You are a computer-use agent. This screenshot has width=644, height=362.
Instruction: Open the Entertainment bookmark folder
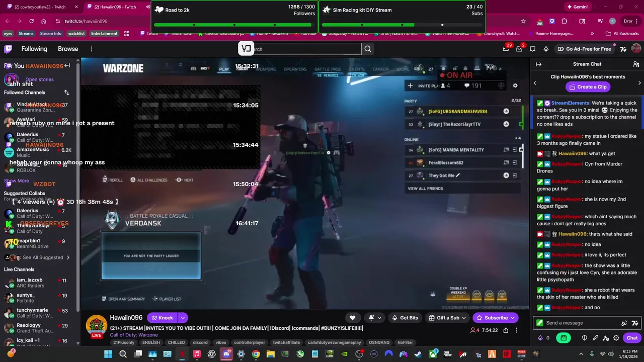pyautogui.click(x=104, y=34)
